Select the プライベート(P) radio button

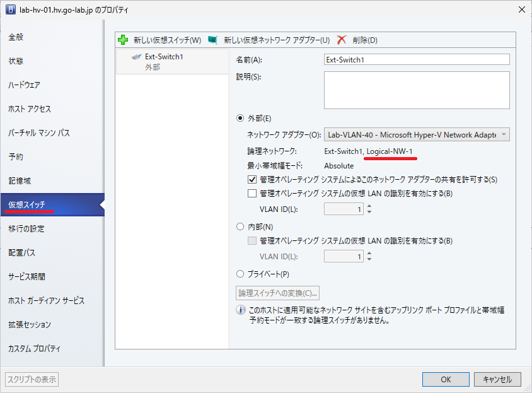[x=240, y=274]
